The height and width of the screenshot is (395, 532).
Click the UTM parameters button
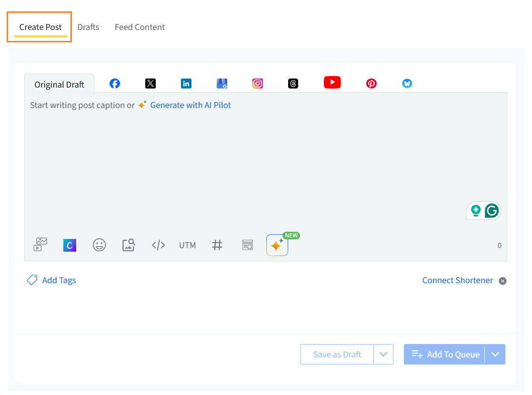tap(188, 245)
